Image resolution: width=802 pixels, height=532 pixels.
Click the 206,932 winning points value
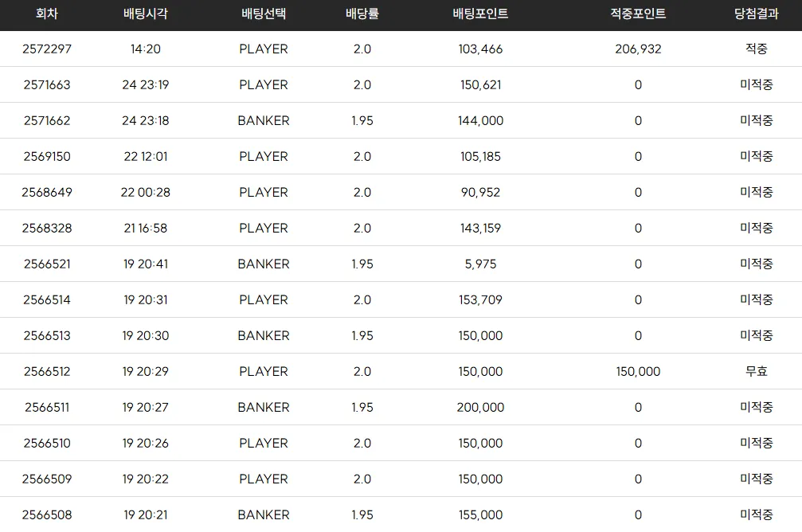(x=638, y=49)
